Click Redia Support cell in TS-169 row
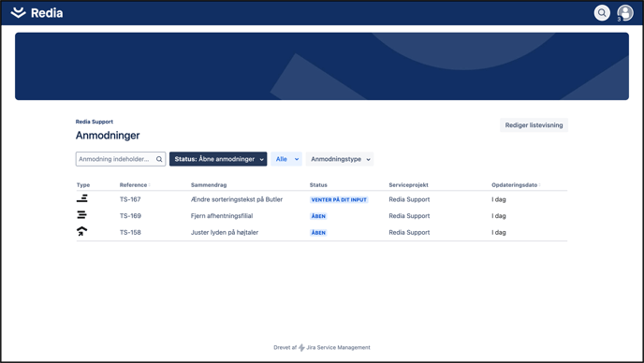The height and width of the screenshot is (363, 644). [409, 215]
